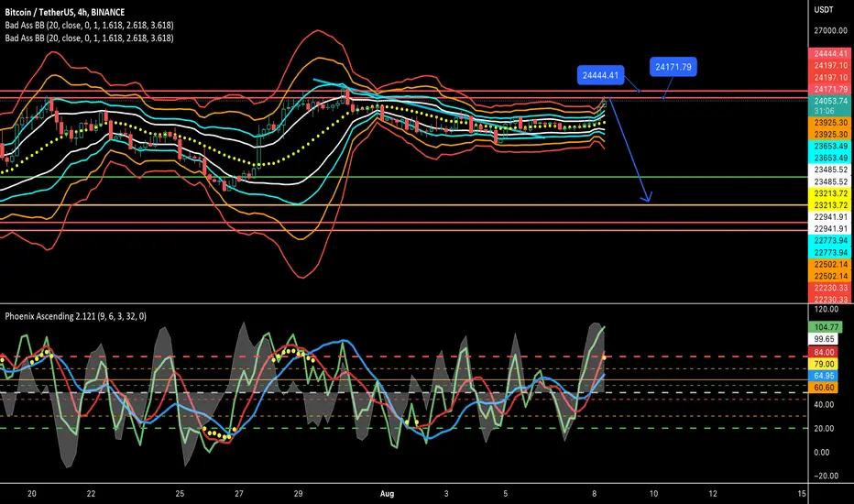Click date 22 on the time axis
854x504 pixels.
click(x=91, y=494)
